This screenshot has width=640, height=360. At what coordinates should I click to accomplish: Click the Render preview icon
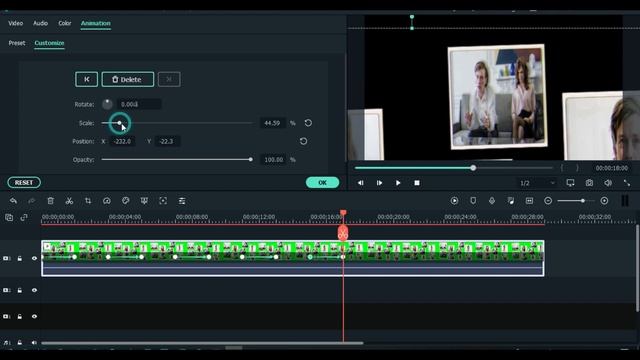[x=454, y=201]
